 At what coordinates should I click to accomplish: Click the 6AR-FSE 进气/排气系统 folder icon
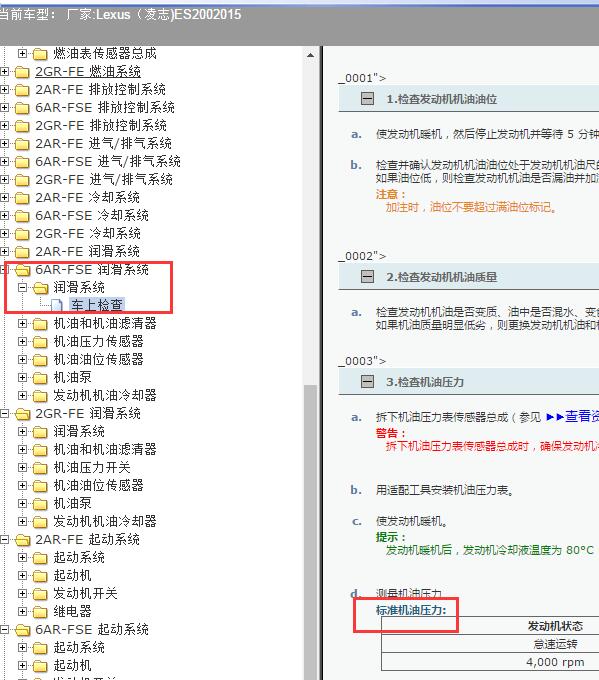point(22,162)
